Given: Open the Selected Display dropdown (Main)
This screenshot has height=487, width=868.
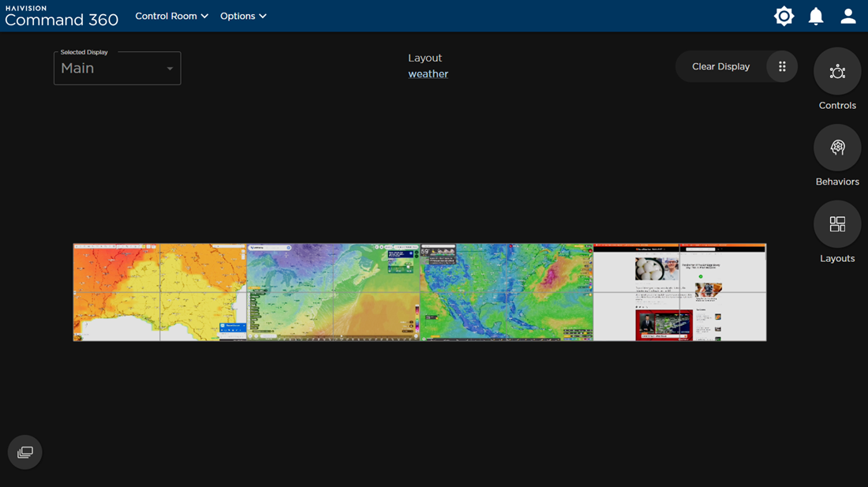Looking at the screenshot, I should click(118, 68).
